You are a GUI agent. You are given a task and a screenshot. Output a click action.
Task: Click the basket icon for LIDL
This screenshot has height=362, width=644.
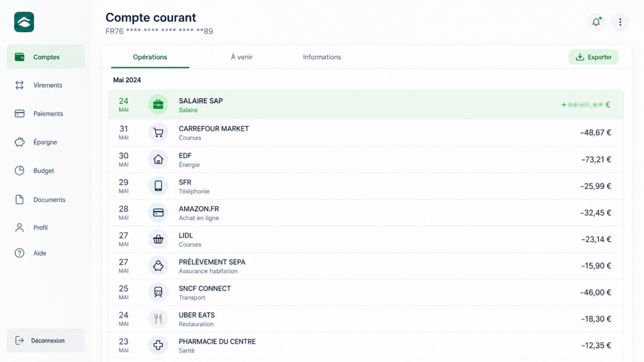click(158, 239)
